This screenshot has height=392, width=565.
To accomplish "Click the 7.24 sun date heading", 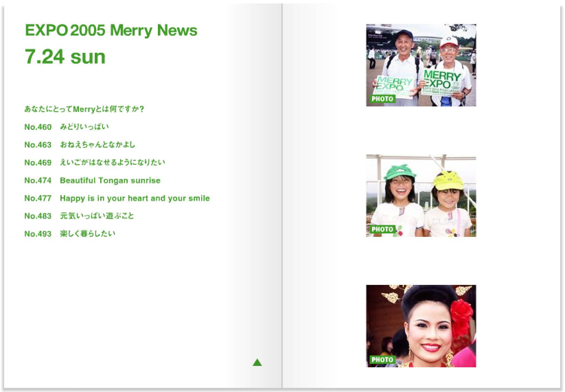I will (65, 57).
